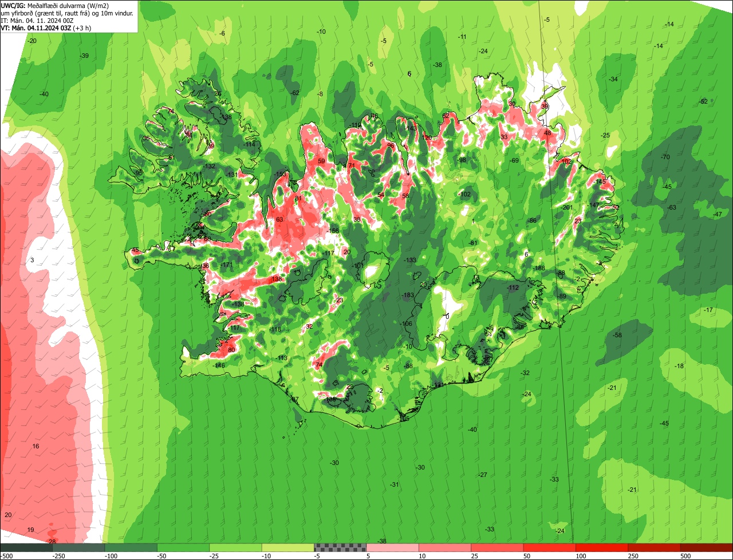This screenshot has width=733, height=560.
Task: Click the -105 value on the south coast
Action: point(404,419)
